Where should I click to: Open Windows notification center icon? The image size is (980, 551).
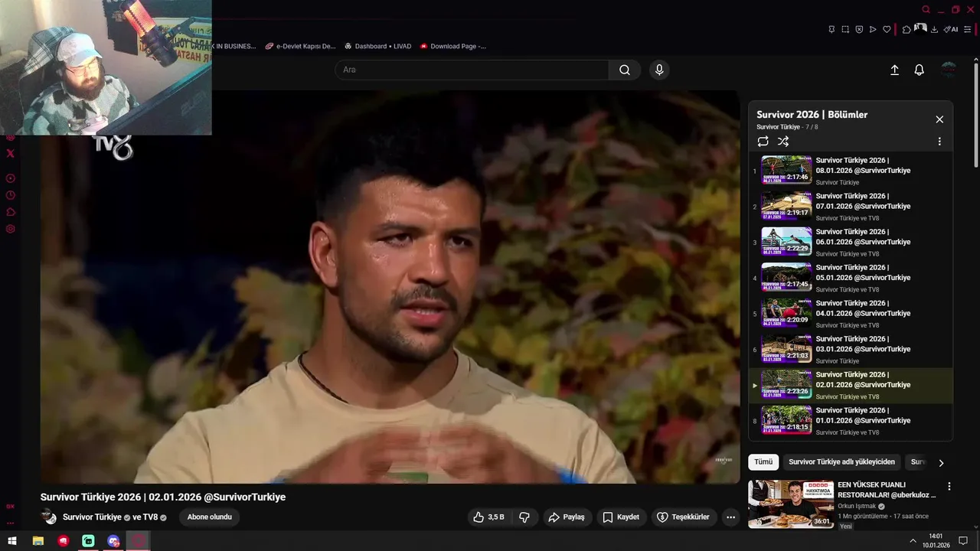click(963, 541)
